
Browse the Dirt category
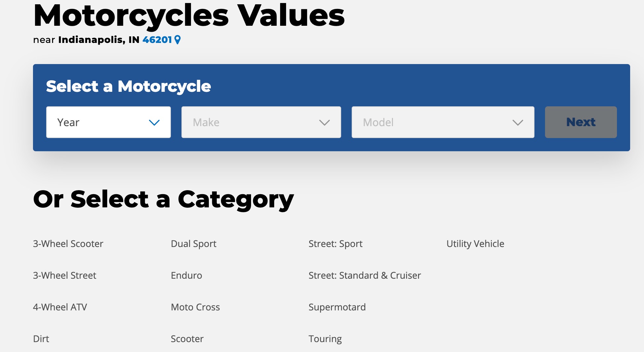tap(41, 339)
